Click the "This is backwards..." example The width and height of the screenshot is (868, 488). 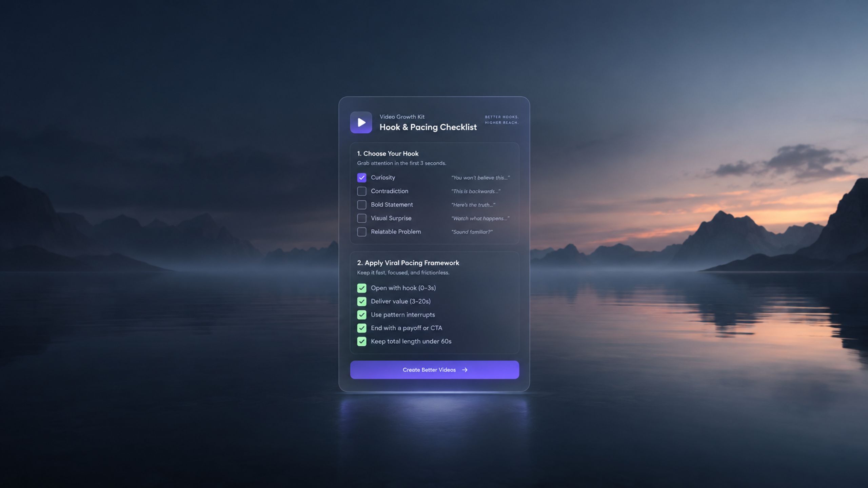[476, 191]
